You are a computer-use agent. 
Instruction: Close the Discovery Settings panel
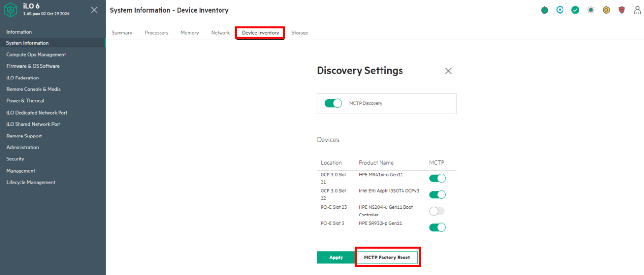[448, 71]
